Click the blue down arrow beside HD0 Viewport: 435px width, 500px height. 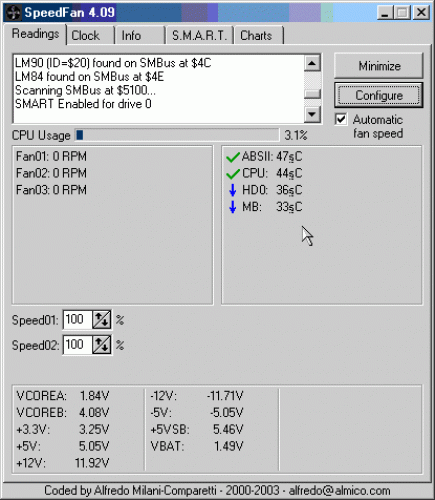click(x=233, y=190)
